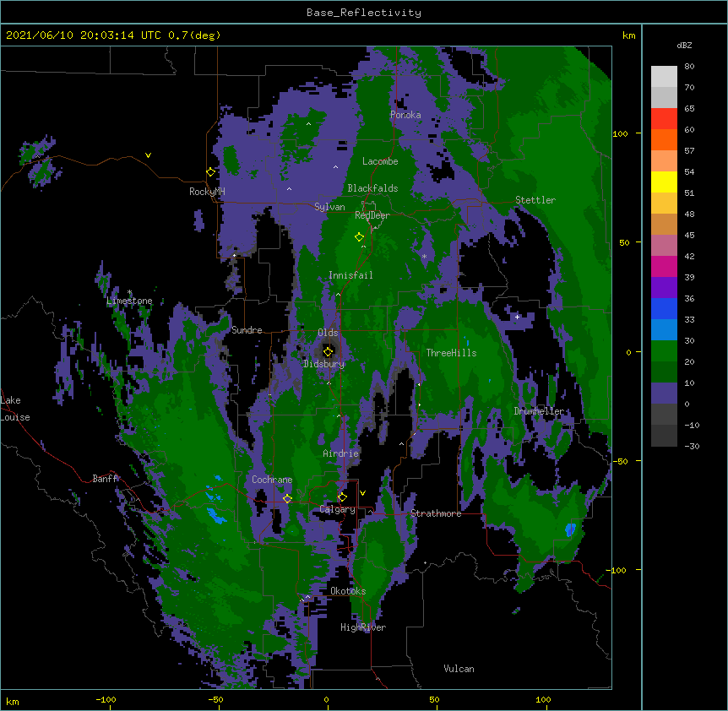Click the Base_Reflectivity title
The height and width of the screenshot is (711, 728).
pos(364,13)
